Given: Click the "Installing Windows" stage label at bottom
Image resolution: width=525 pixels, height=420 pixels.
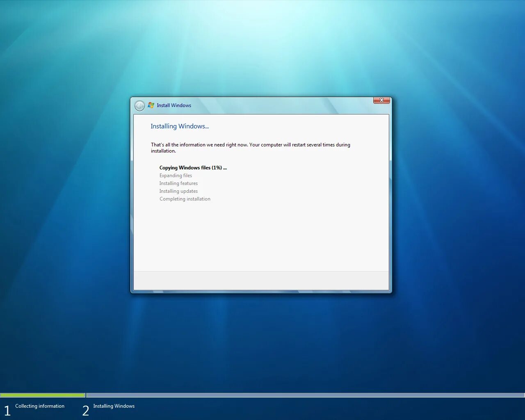Looking at the screenshot, I should point(114,406).
